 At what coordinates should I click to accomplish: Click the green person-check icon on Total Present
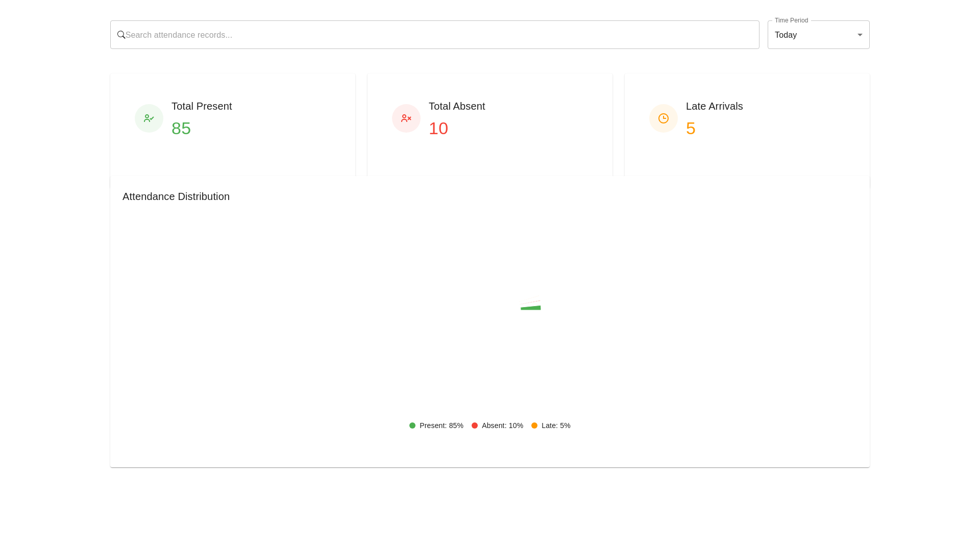pyautogui.click(x=149, y=118)
